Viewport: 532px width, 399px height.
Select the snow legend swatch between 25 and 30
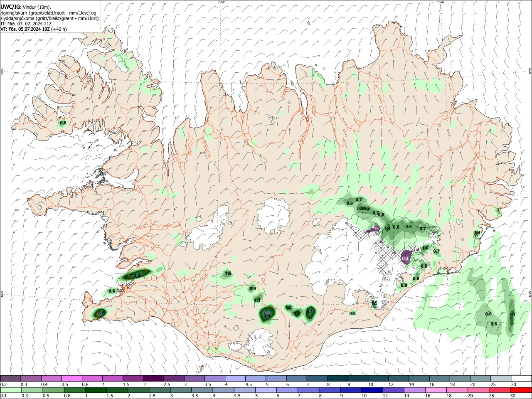tap(500, 378)
